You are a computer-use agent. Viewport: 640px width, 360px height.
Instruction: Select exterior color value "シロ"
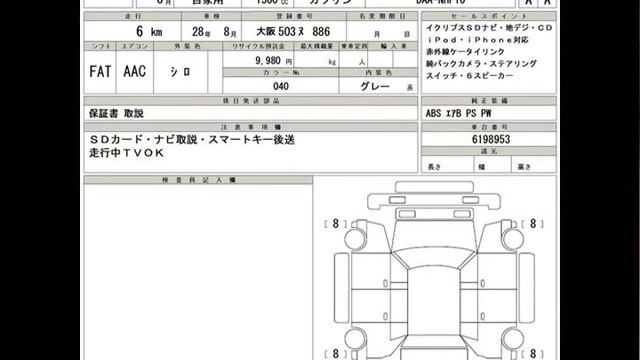point(180,72)
